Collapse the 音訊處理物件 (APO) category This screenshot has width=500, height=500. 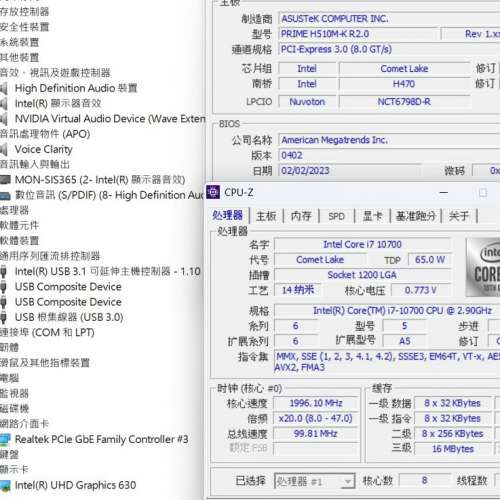(45, 134)
